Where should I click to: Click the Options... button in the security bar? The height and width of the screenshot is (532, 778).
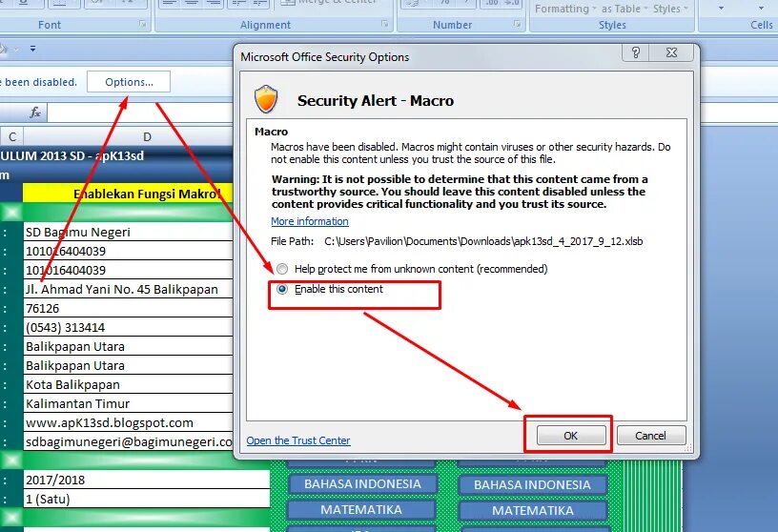(129, 82)
